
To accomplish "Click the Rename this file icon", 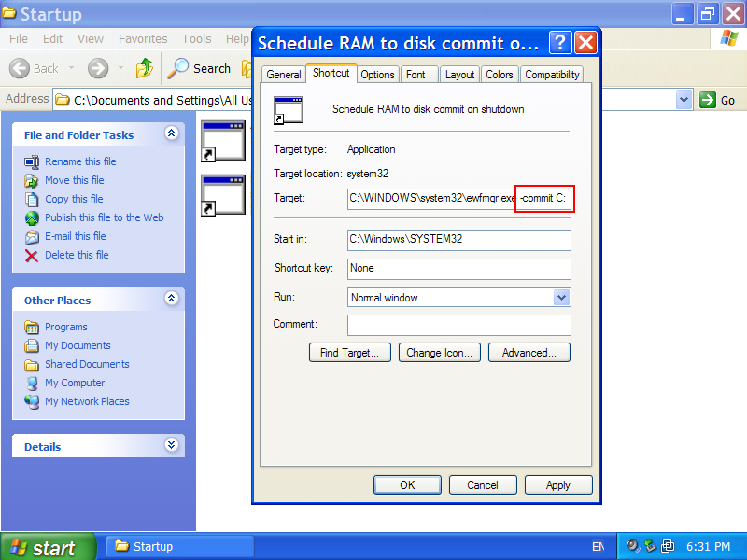I will point(32,161).
